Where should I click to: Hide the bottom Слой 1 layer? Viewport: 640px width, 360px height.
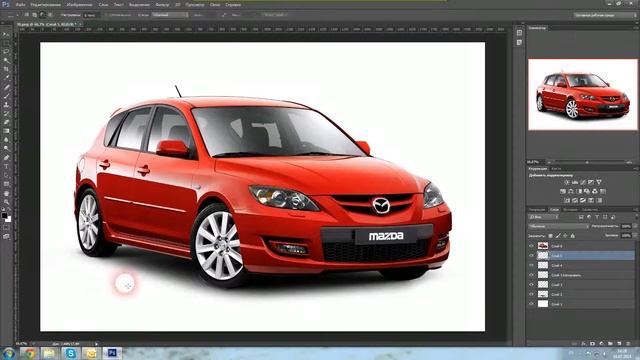click(531, 304)
